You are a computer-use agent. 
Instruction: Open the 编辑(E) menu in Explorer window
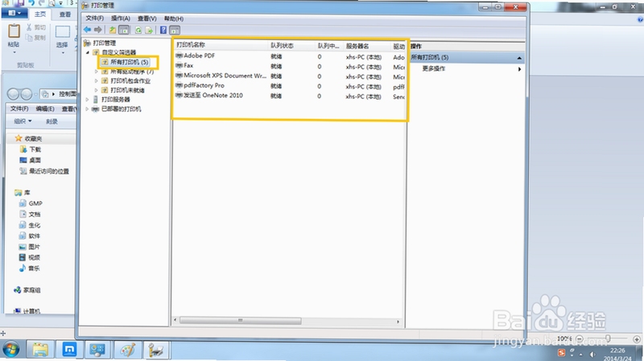tap(45, 109)
